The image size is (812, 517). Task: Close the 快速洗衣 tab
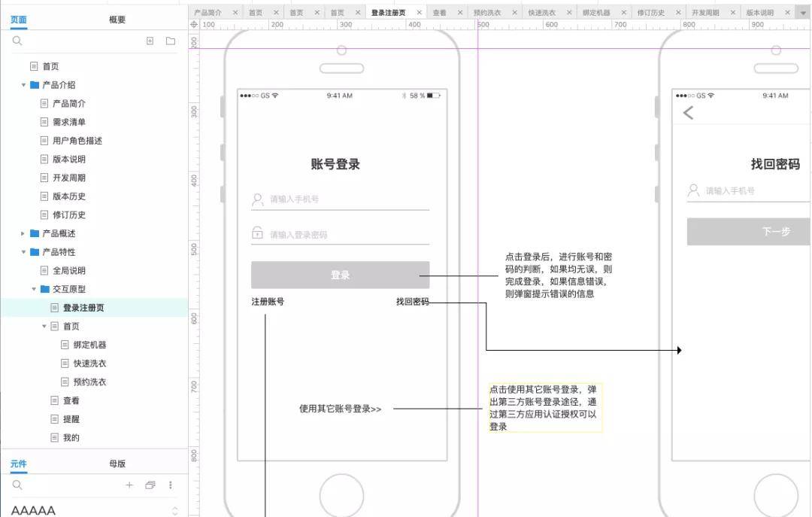click(x=569, y=13)
